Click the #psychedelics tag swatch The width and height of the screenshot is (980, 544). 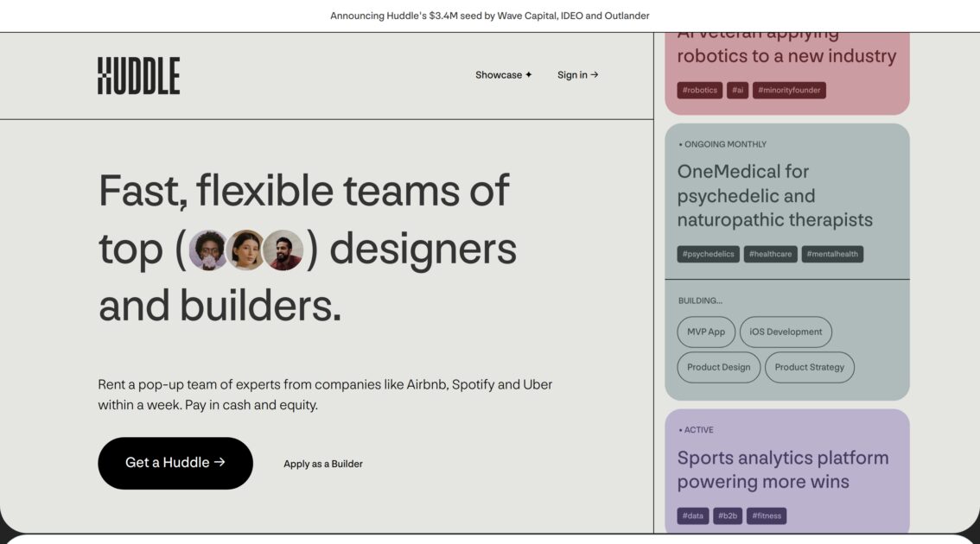707,253
